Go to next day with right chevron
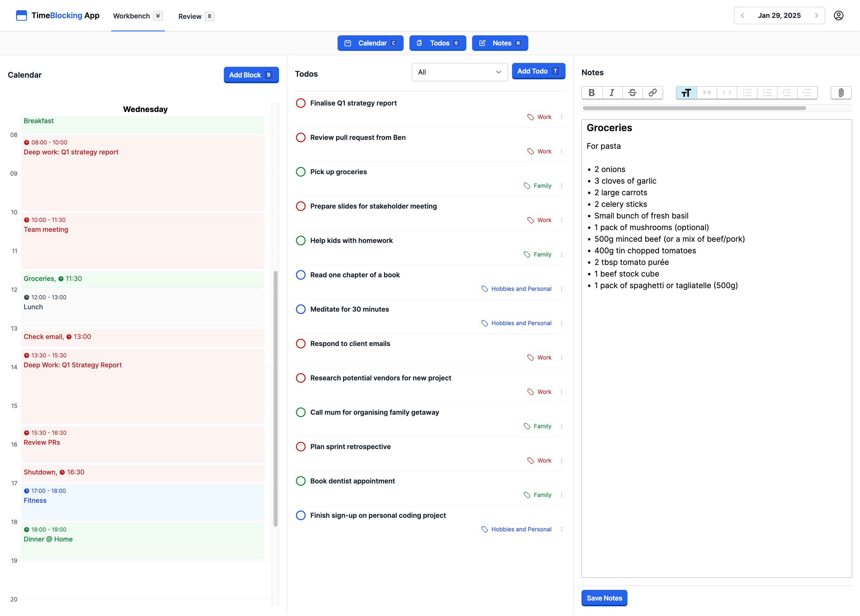The height and width of the screenshot is (616, 860). click(x=816, y=15)
